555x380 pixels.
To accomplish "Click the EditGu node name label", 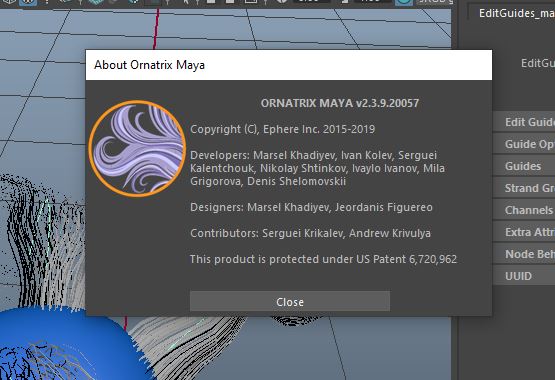I will [537, 63].
